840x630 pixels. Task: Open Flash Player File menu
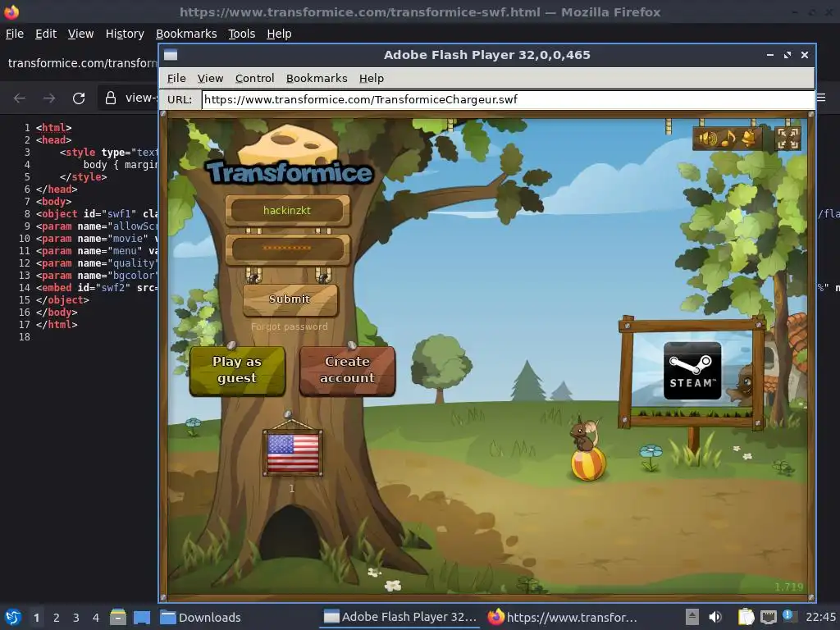(176, 78)
